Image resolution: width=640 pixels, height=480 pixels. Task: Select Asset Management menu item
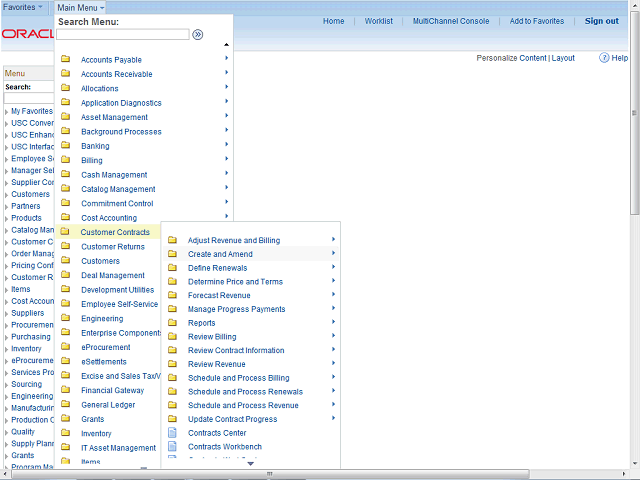click(114, 117)
